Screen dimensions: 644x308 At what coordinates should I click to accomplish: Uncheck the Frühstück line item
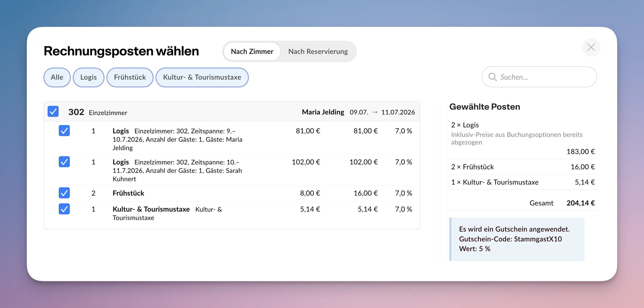pyautogui.click(x=64, y=193)
